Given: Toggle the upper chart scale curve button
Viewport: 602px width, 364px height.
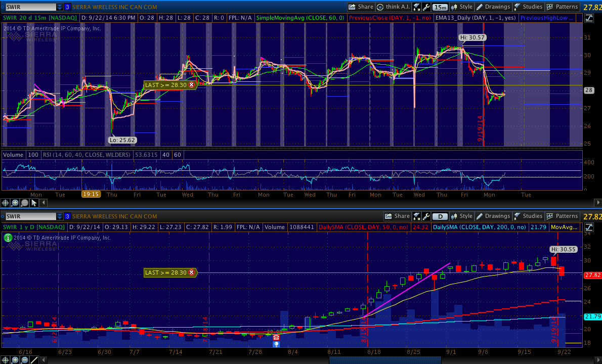Looking at the screenshot, I should pos(589,18).
